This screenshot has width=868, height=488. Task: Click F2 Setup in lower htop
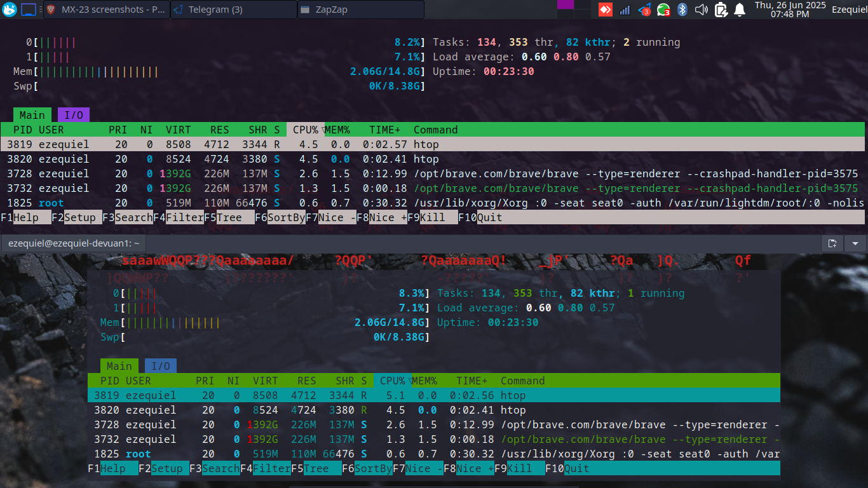tap(164, 468)
